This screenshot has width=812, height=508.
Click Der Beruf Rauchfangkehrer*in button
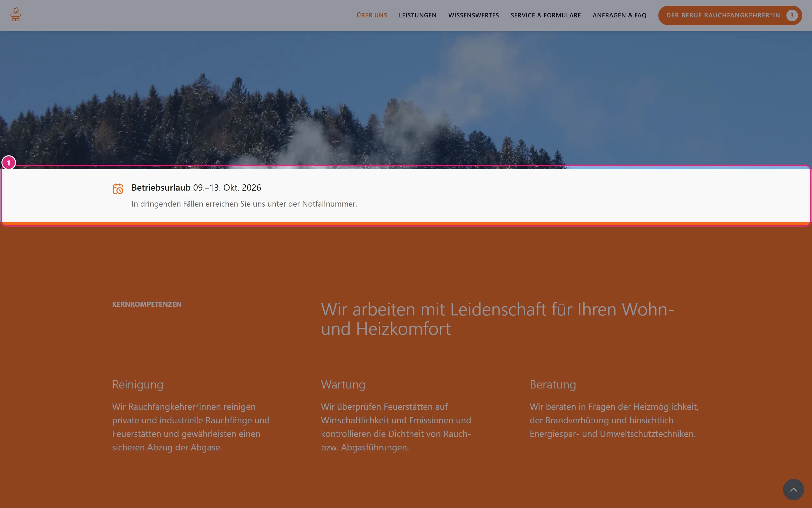[730, 15]
